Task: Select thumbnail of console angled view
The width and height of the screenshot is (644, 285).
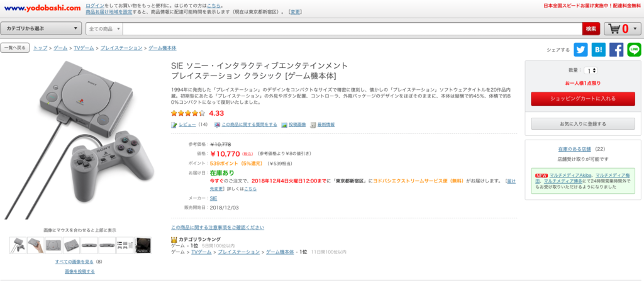Action: pyautogui.click(x=72, y=245)
